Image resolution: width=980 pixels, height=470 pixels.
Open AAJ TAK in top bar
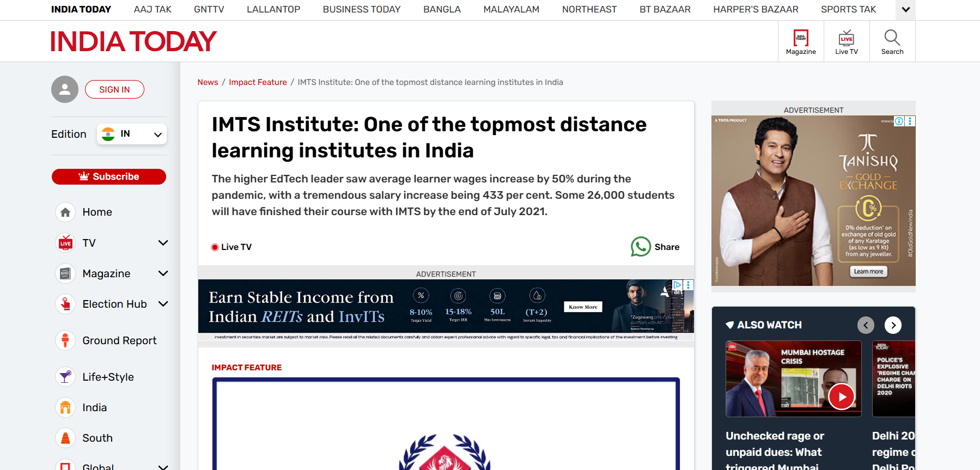point(153,9)
